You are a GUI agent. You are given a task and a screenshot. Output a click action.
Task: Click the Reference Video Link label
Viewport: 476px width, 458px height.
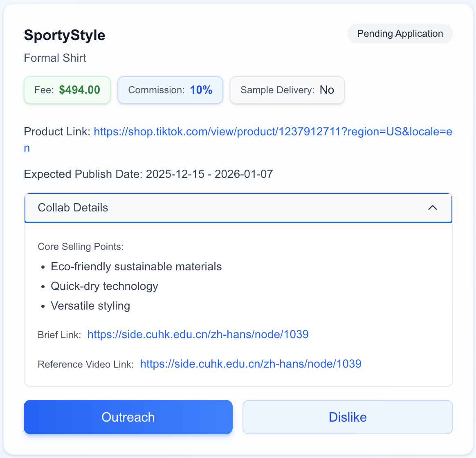click(85, 364)
